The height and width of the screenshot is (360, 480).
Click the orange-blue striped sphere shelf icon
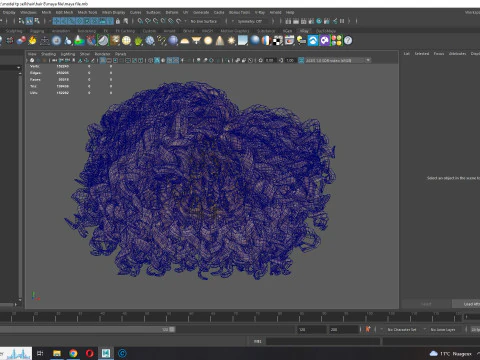coord(266,41)
